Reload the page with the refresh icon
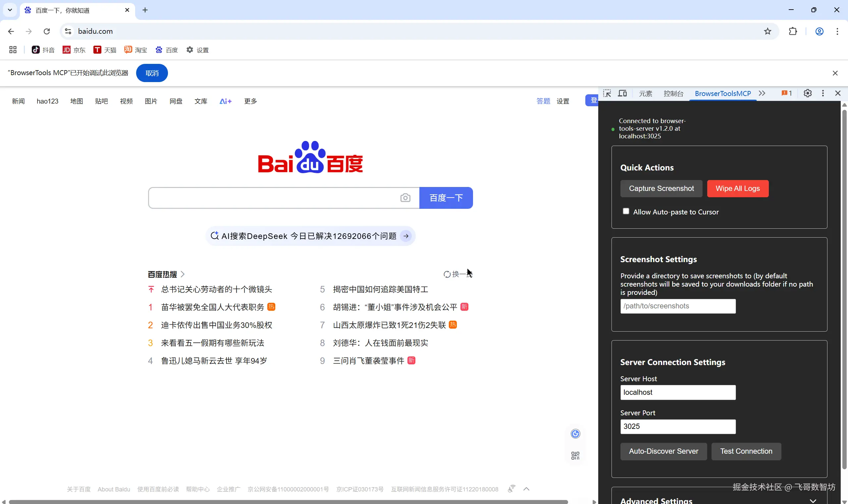The height and width of the screenshot is (504, 848). click(x=47, y=31)
